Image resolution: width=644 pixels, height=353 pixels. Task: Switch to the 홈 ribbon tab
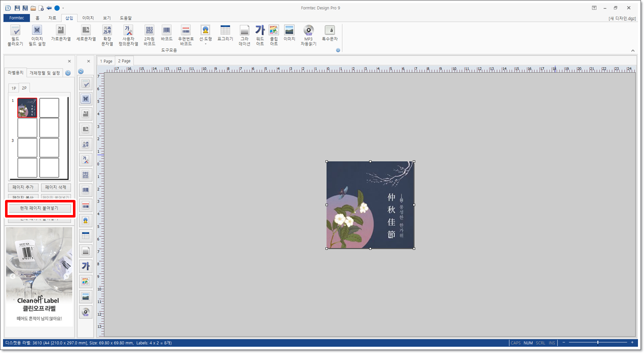(37, 18)
